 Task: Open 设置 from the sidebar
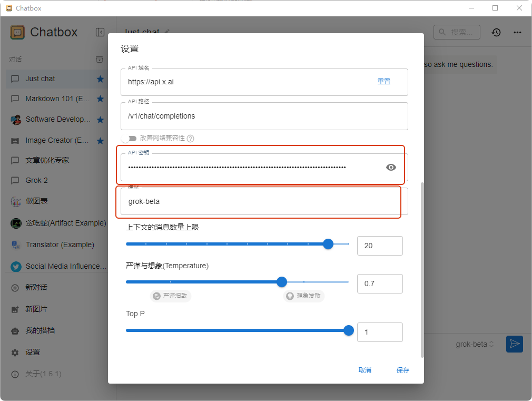tap(57, 352)
